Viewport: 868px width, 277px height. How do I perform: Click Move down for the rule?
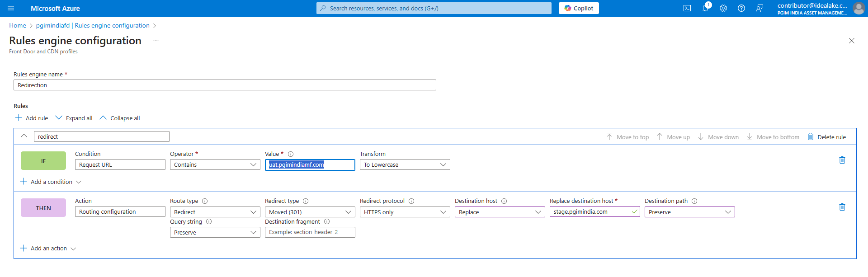[x=718, y=137]
